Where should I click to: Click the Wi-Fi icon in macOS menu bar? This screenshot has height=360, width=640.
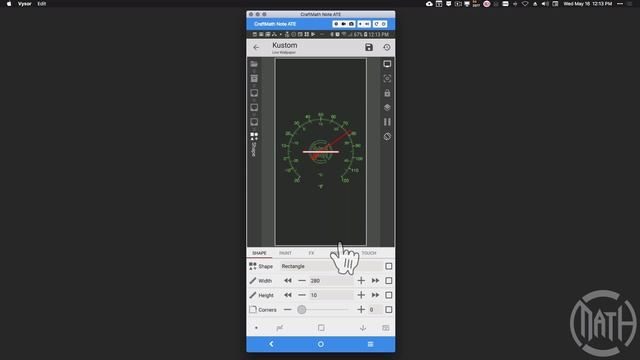(525, 4)
